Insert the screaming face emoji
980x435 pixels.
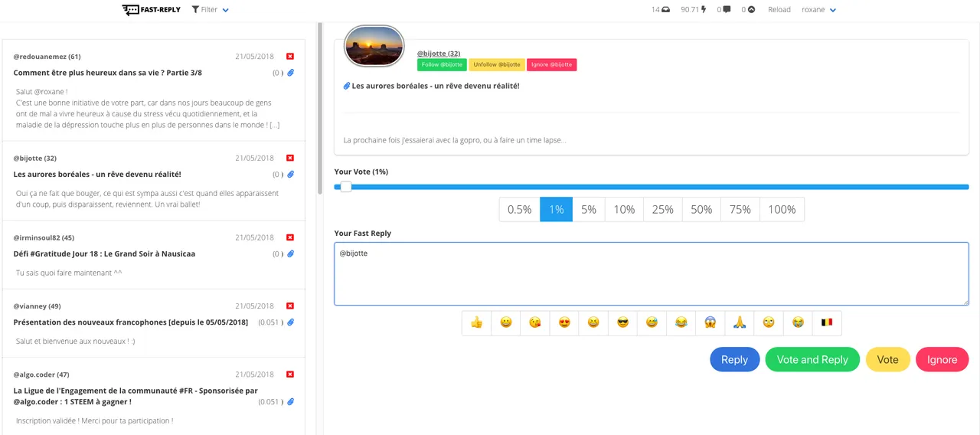pyautogui.click(x=710, y=323)
